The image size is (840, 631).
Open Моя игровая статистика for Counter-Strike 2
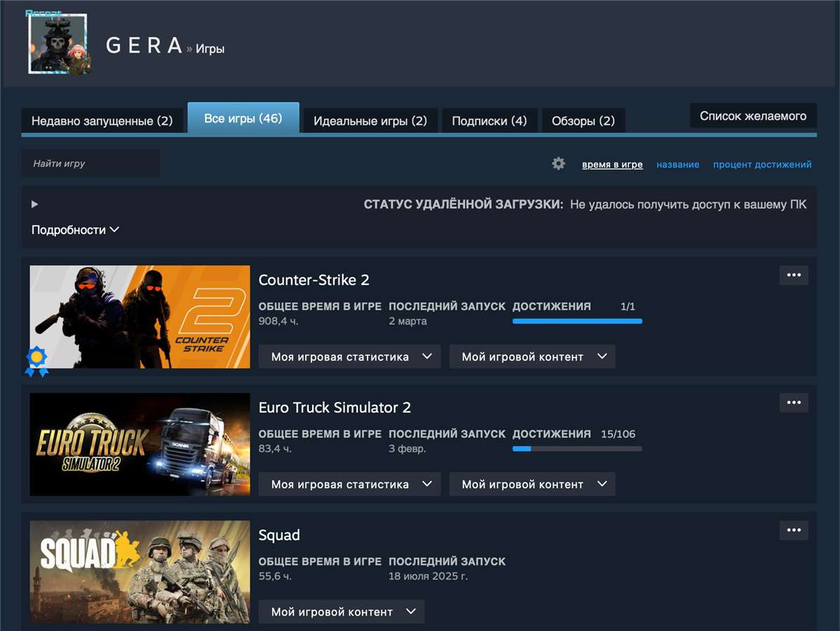pos(349,356)
